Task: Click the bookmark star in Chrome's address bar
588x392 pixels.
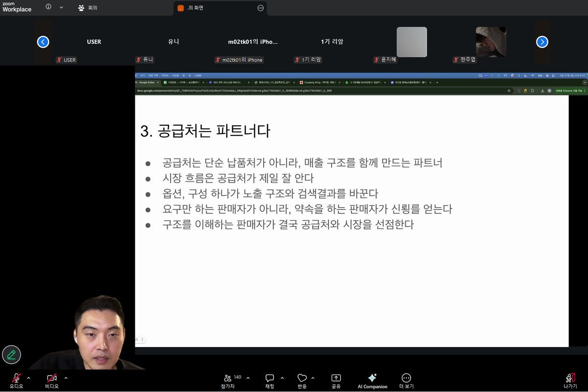Action: [x=509, y=91]
